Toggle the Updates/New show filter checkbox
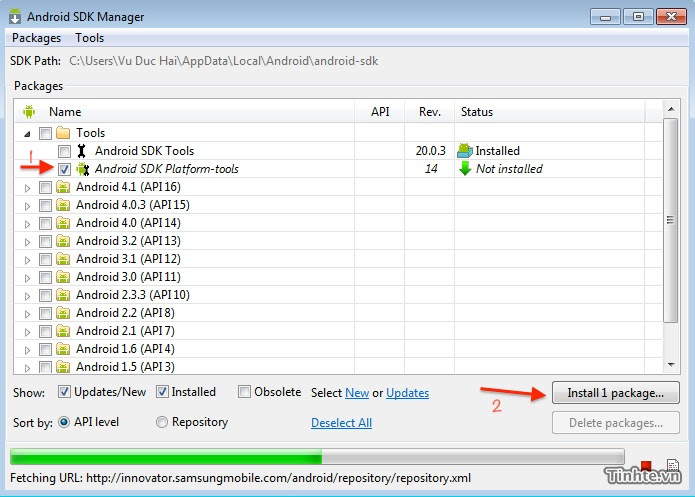 (64, 392)
